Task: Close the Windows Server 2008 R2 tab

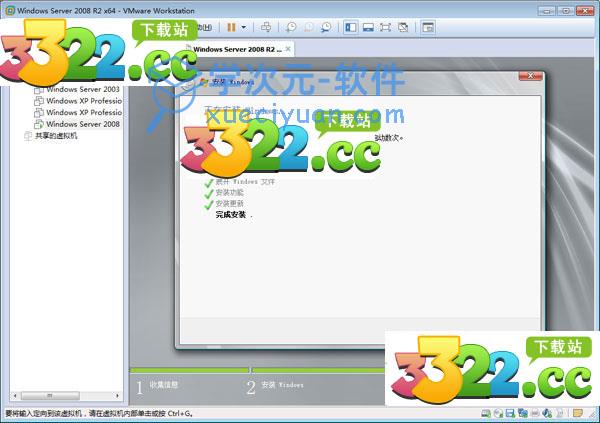Action: [288, 49]
